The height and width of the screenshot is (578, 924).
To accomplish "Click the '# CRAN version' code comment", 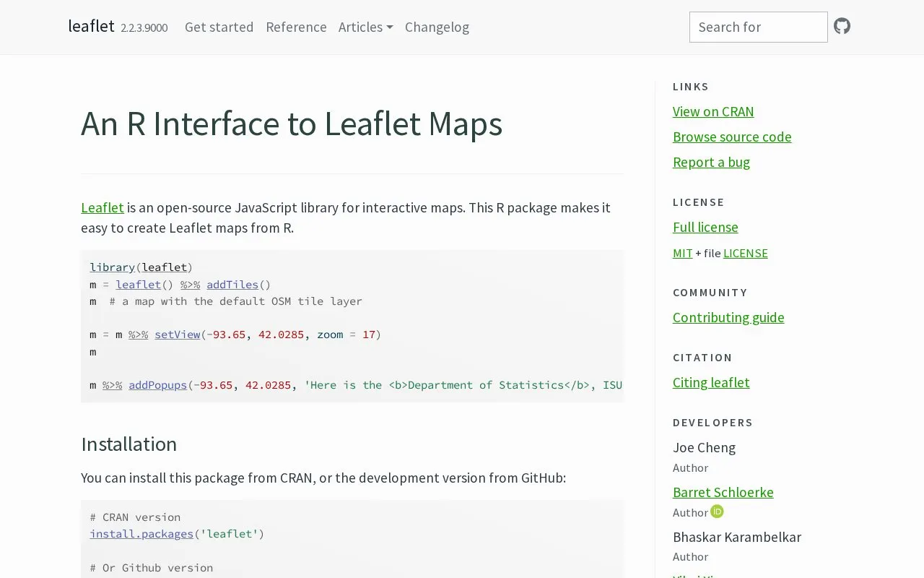I will coord(135,517).
